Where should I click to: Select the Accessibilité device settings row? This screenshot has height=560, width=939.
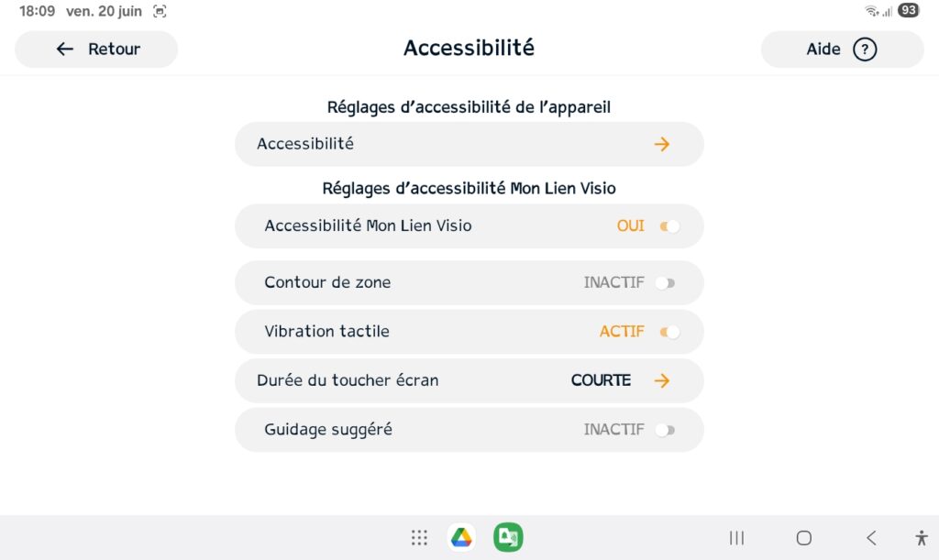pyautogui.click(x=469, y=144)
